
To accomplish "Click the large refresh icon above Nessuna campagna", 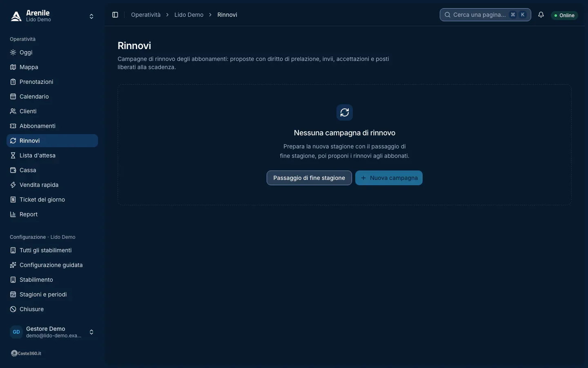I will 345,112.
